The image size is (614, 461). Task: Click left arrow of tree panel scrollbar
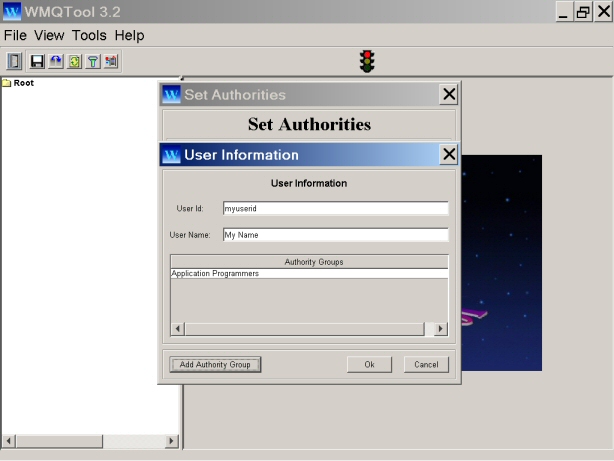point(9,441)
